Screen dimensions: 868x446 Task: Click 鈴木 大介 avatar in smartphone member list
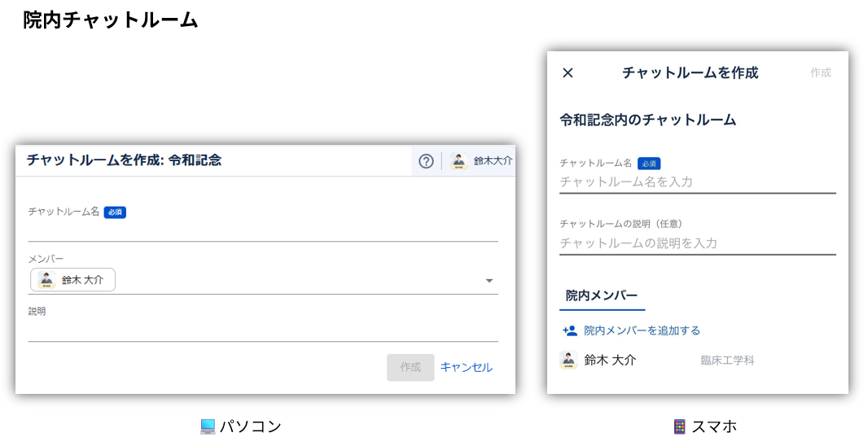pos(568,360)
